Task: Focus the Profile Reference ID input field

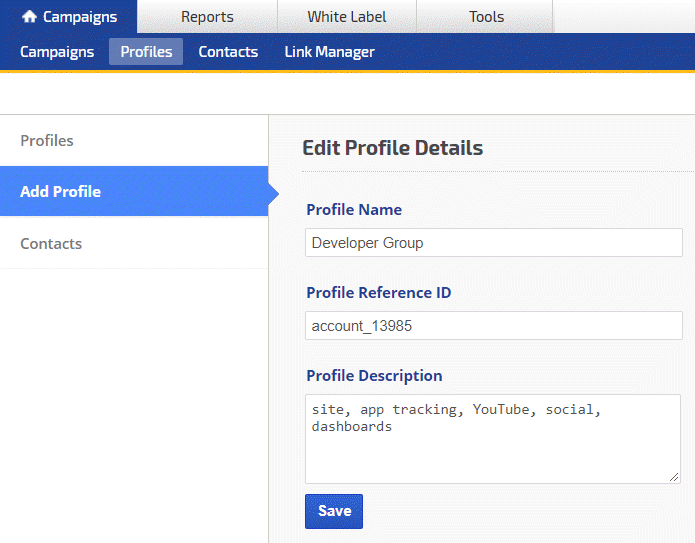Action: (493, 326)
